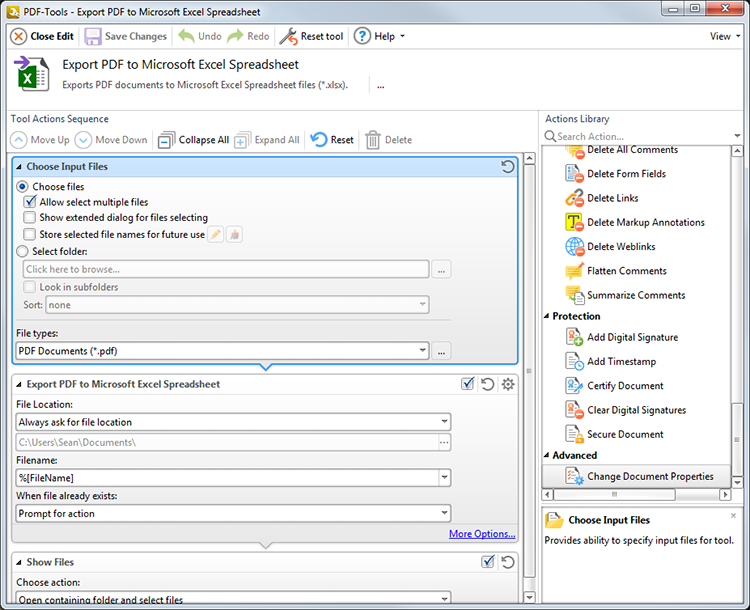The image size is (750, 610).
Task: Collapse Choose Input Files section
Action: (19, 167)
